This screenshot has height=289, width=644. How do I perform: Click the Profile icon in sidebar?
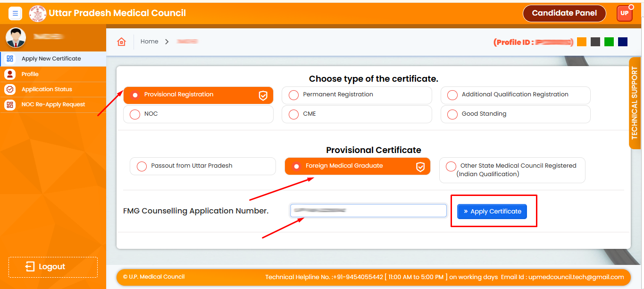(x=9, y=74)
